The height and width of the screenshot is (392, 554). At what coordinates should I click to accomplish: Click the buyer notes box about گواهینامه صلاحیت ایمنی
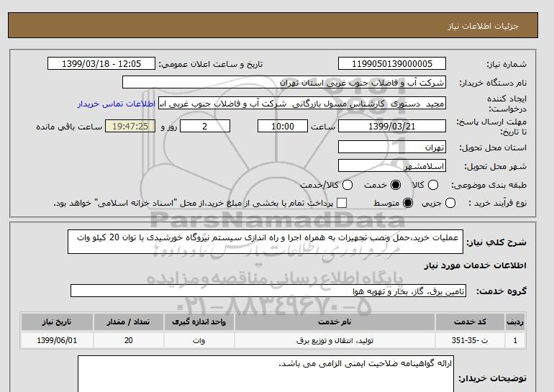click(x=265, y=374)
